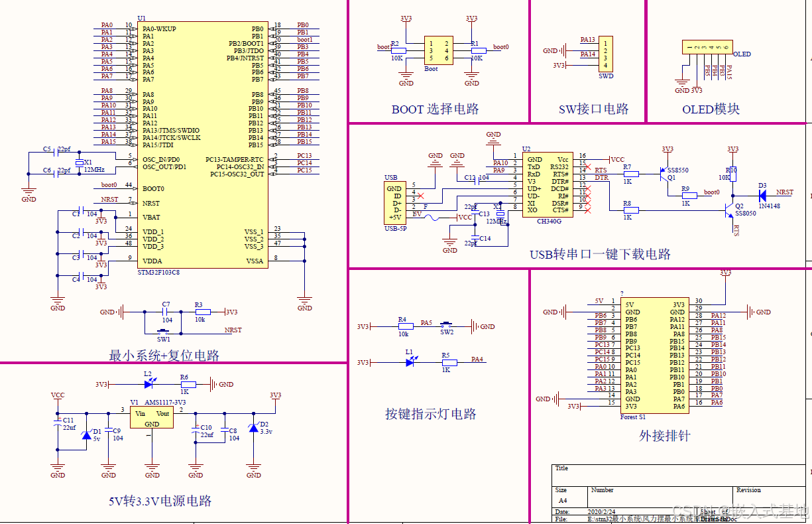812x524 pixels.
Task: Select capacitor C14 22pf near CH340G crystal
Action: [x=475, y=238]
